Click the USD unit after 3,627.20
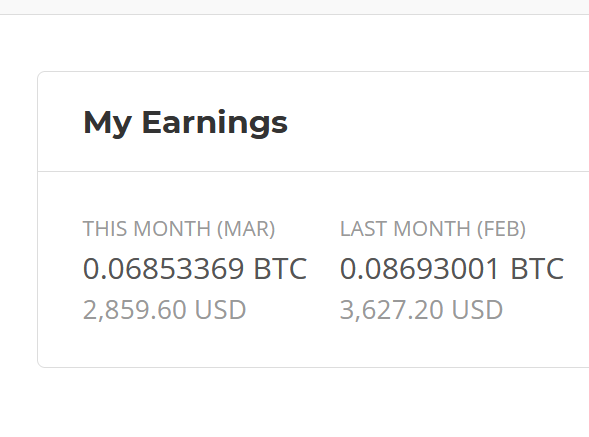Screen dimensions: 589x437 point(477,310)
